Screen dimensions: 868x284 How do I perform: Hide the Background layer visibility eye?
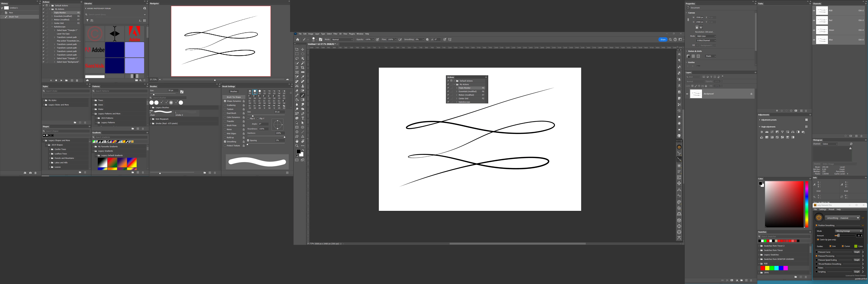click(x=687, y=94)
